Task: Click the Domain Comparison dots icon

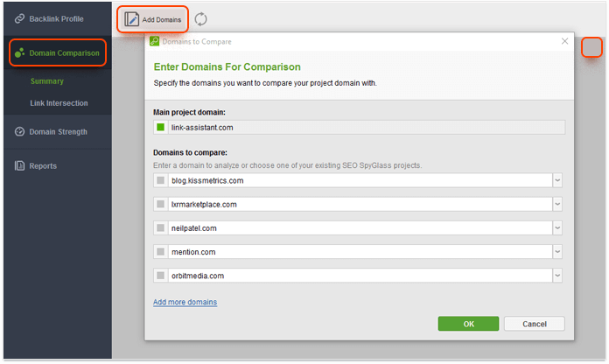Action: click(19, 52)
